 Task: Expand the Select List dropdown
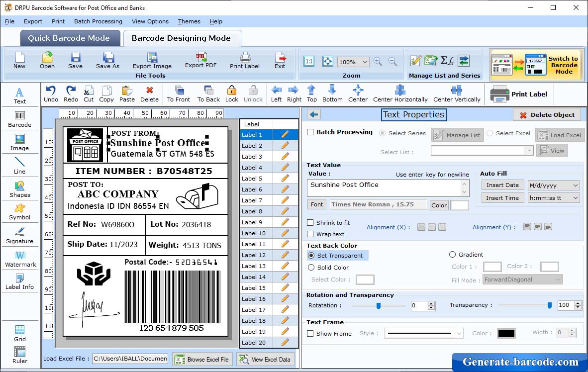tap(529, 151)
